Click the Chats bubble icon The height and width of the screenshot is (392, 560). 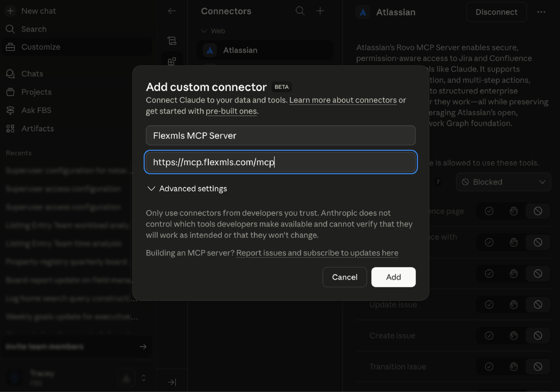(x=10, y=74)
